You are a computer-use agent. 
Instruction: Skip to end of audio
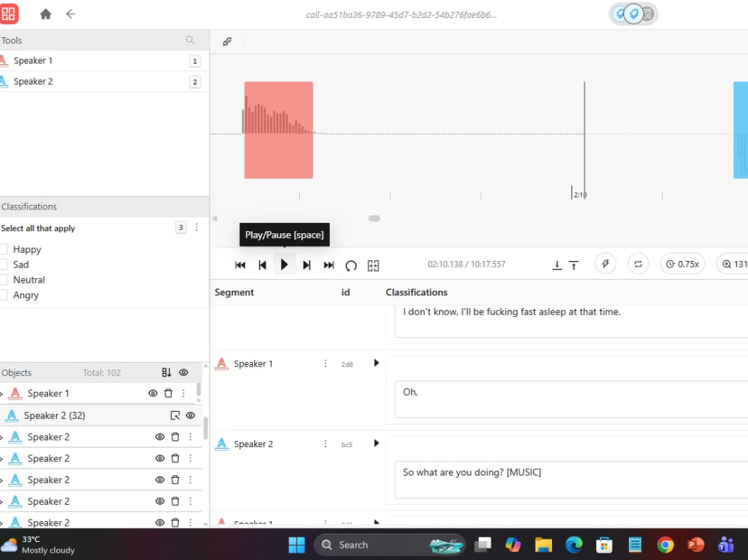point(328,265)
